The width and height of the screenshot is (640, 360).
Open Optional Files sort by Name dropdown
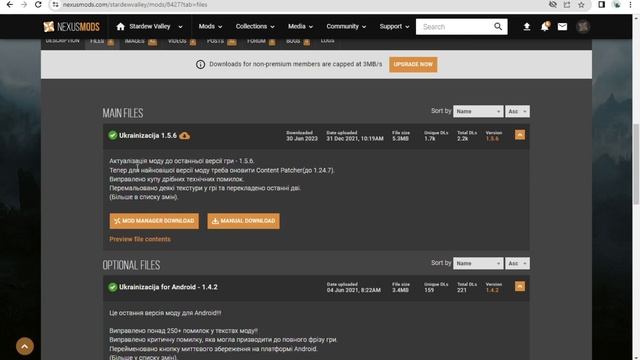(x=478, y=263)
